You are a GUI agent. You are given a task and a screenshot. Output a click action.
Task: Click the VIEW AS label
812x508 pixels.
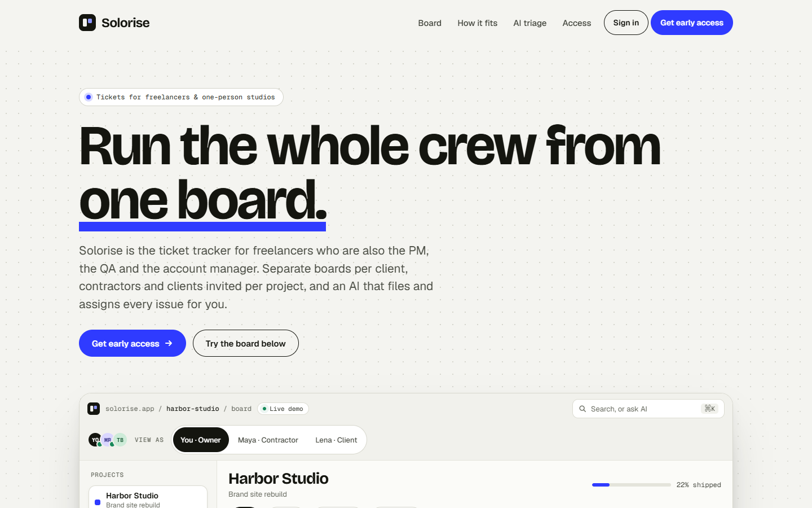point(149,440)
